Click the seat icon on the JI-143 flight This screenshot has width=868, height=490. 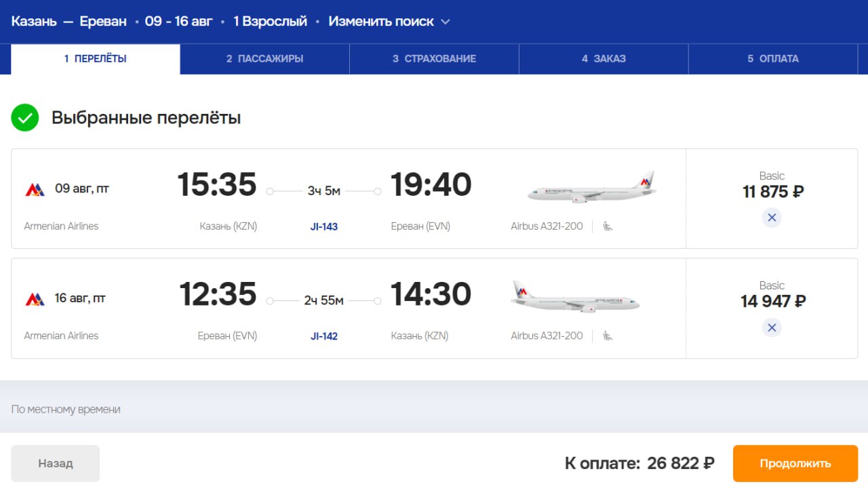pyautogui.click(x=608, y=226)
